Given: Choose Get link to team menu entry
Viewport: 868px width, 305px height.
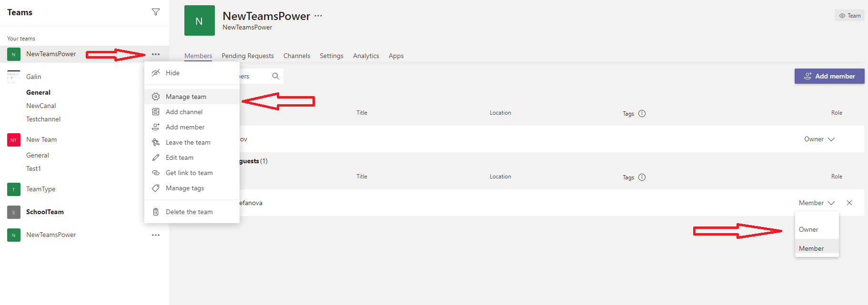Looking at the screenshot, I should [192, 173].
